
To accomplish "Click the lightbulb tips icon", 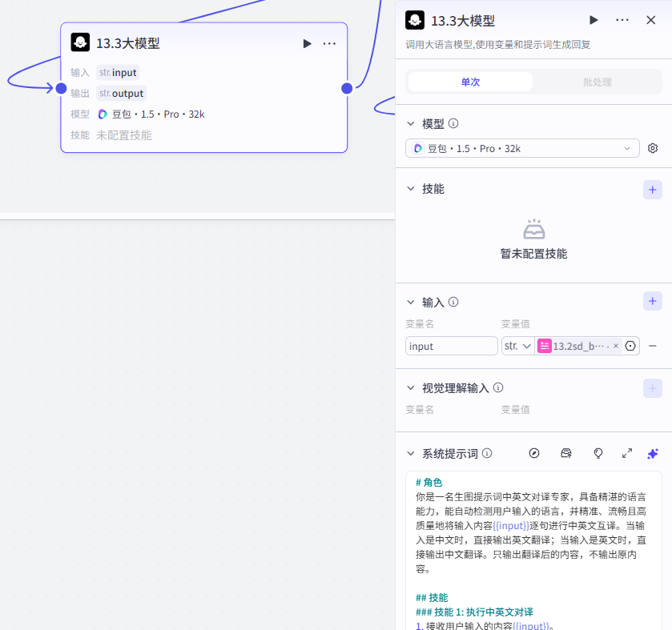I will 598,453.
